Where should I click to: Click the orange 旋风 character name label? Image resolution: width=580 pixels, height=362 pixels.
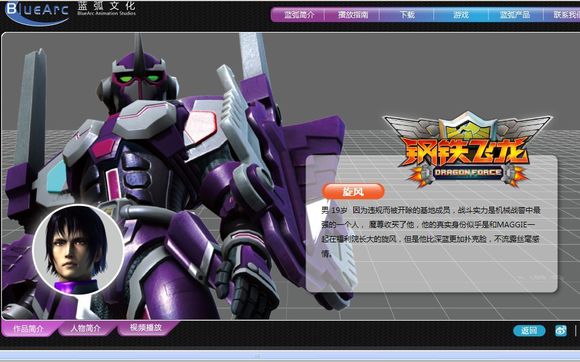(353, 192)
